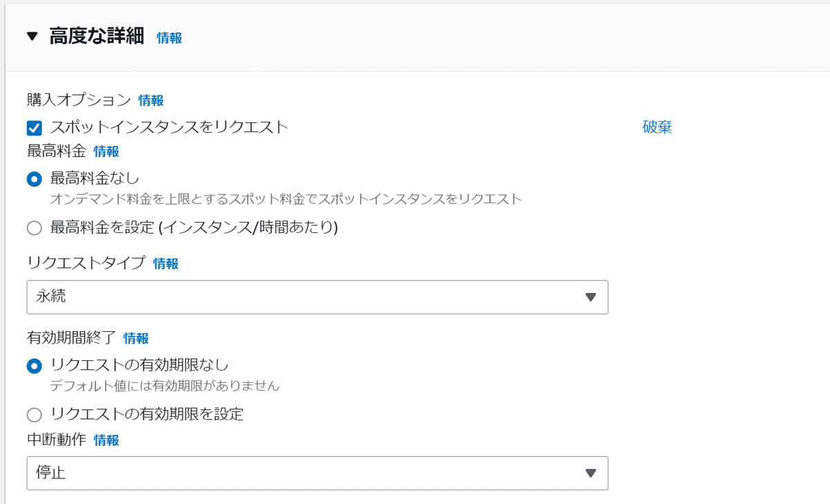Screen dimensions: 830x504
Task: Open the 中断動作 dropdown showing 停止
Action: [x=317, y=473]
